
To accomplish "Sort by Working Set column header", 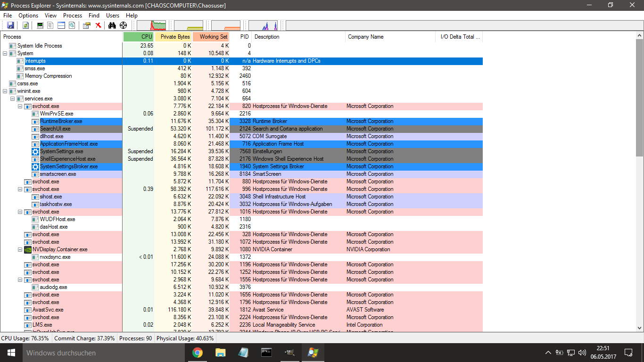I will point(211,37).
